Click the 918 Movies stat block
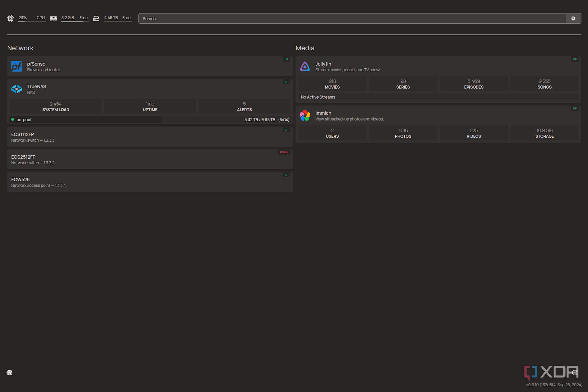Screen dimensions: 588x392 [332, 84]
